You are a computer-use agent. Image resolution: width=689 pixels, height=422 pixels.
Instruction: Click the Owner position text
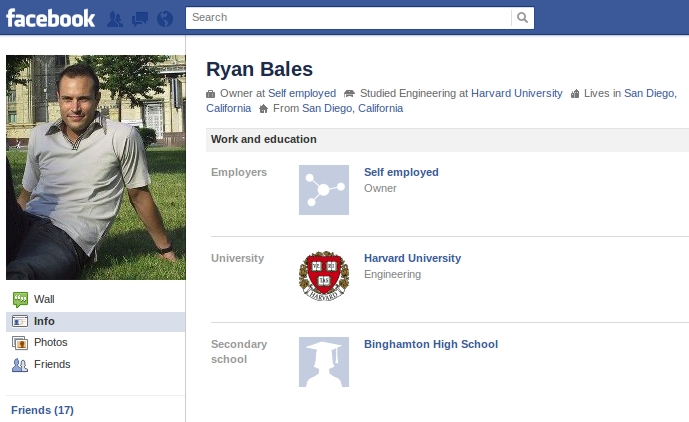(380, 188)
